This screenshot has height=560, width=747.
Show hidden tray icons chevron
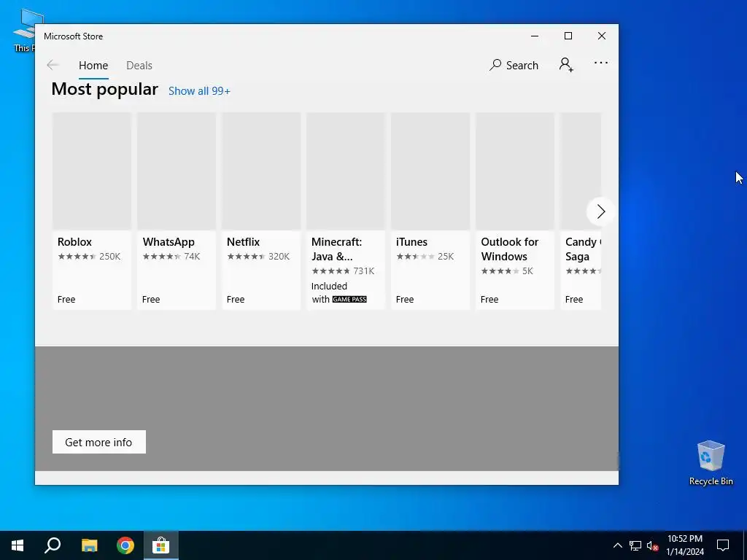point(617,545)
